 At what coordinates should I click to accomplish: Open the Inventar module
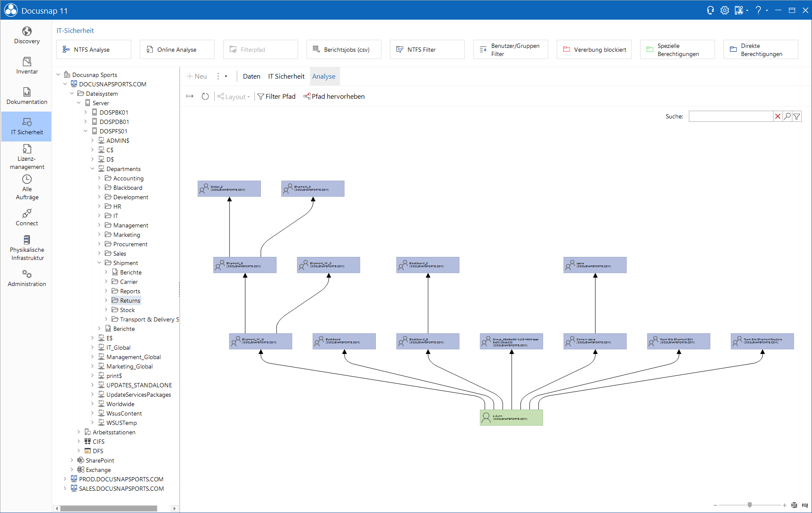(27, 66)
